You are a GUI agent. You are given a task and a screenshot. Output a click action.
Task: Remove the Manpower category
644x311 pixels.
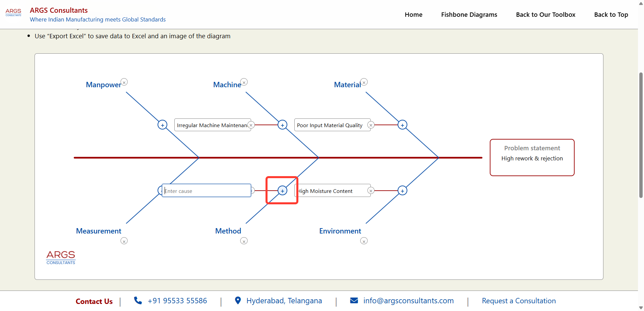124,82
